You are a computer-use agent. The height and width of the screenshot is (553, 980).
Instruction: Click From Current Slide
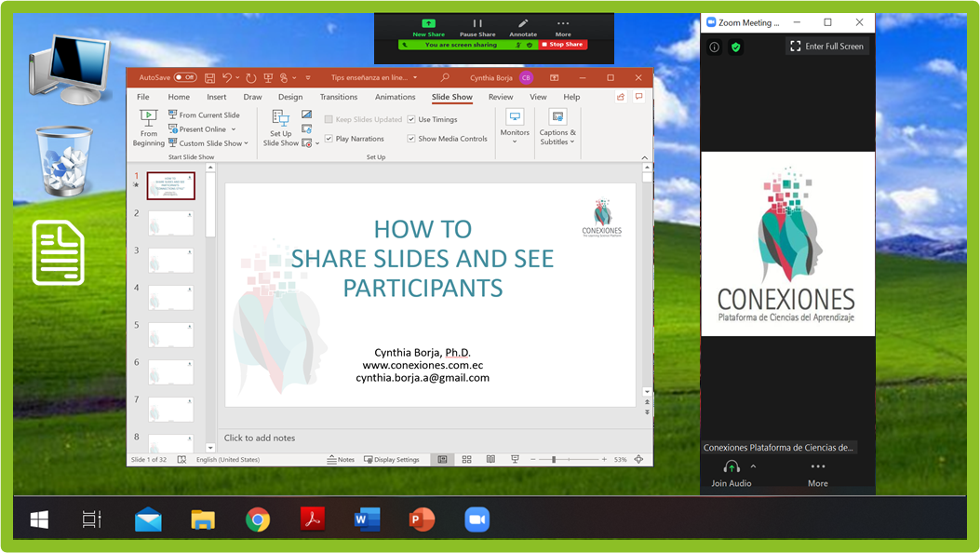[205, 115]
